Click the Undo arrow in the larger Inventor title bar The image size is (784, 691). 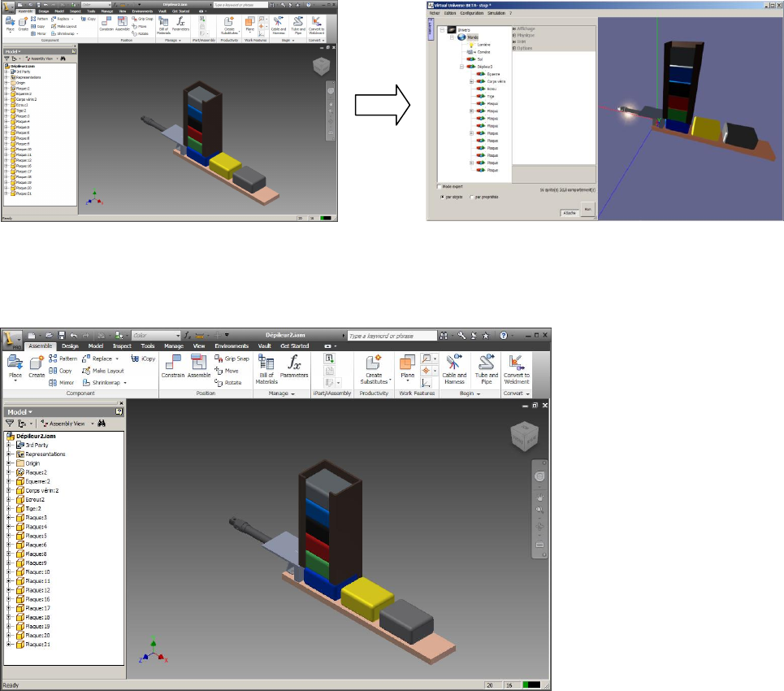coord(74,335)
